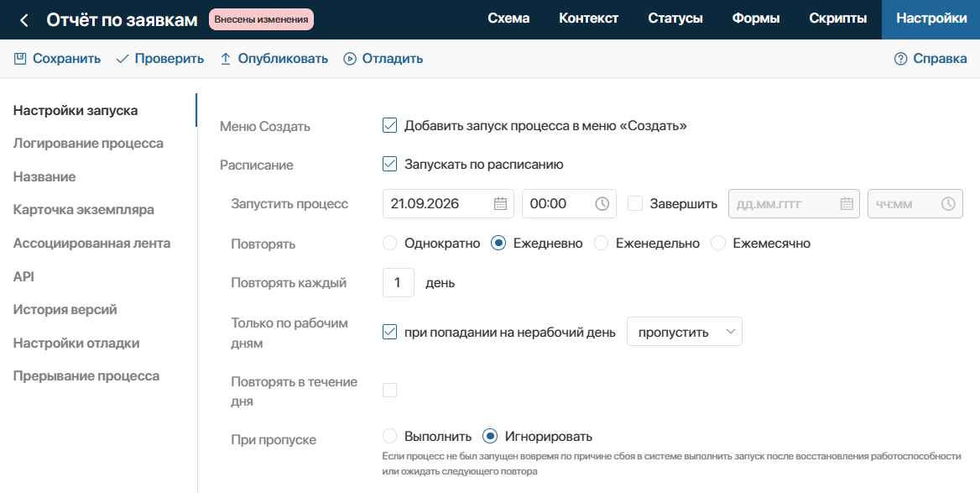Click the start date field 21.09.2026
The width and height of the screenshot is (980, 493).
click(448, 203)
